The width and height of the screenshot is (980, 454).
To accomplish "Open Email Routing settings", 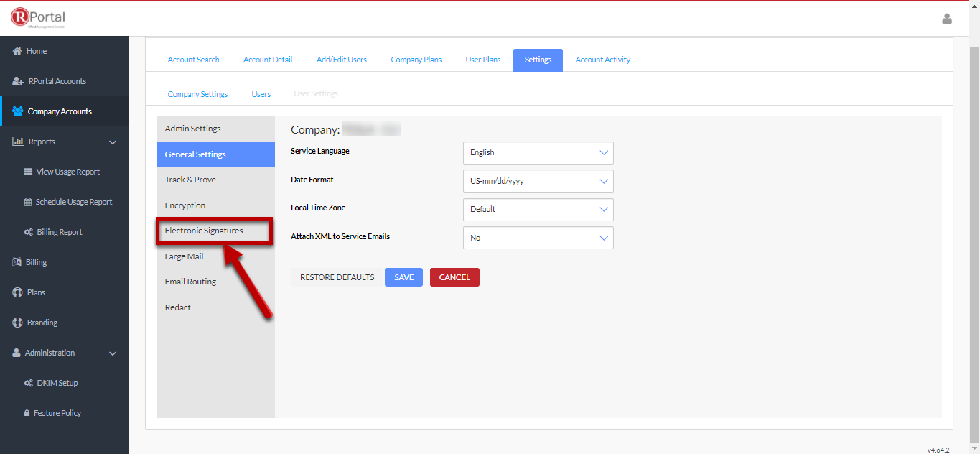I will (x=215, y=282).
